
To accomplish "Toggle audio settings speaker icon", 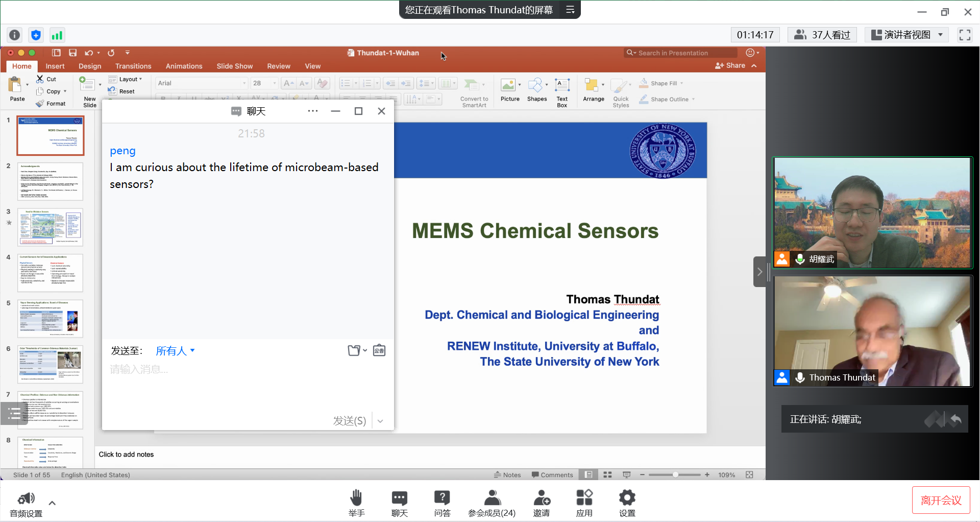I will [x=26, y=499].
